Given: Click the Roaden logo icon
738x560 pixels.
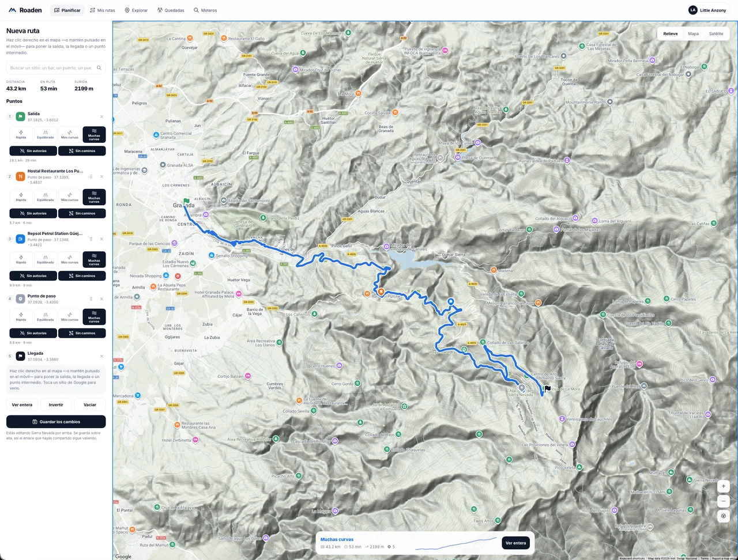Looking at the screenshot, I should (12, 10).
